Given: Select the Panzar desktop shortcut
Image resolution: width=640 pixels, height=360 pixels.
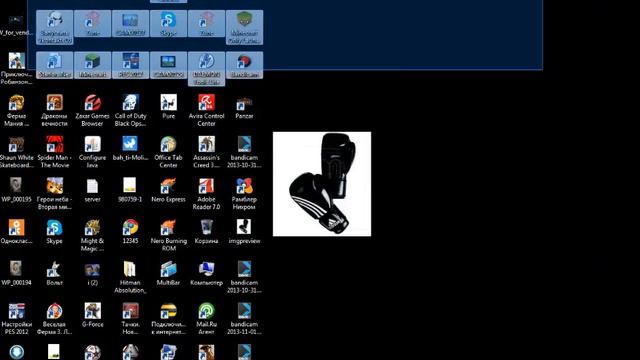Looking at the screenshot, I should pos(244,107).
